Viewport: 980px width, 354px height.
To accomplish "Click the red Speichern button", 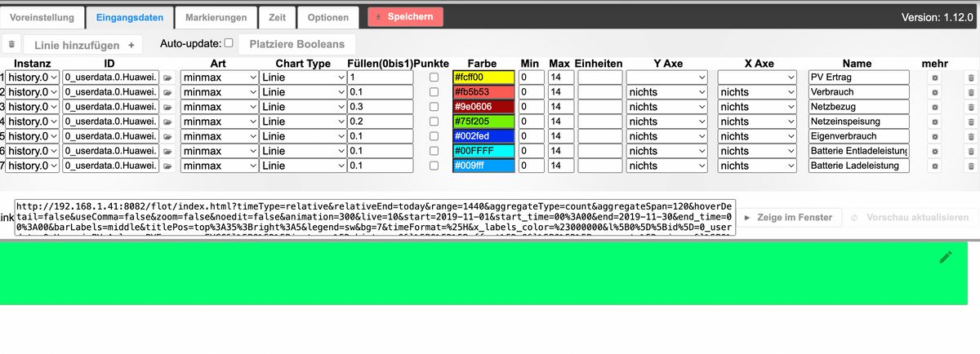I will pos(405,17).
